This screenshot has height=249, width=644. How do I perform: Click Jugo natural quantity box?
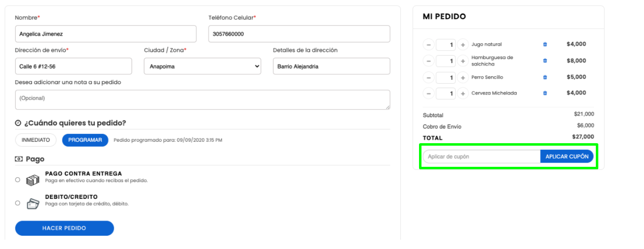[446, 45]
